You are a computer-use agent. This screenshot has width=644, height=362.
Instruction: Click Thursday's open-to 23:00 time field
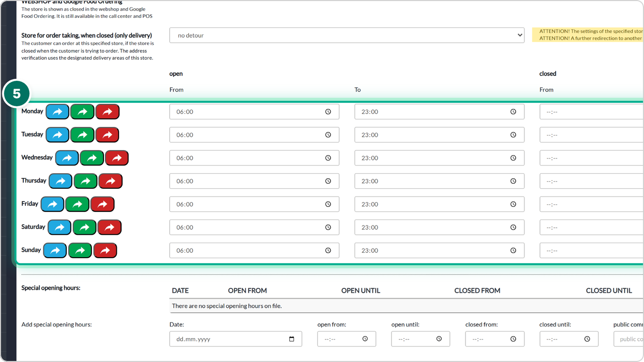point(439,181)
